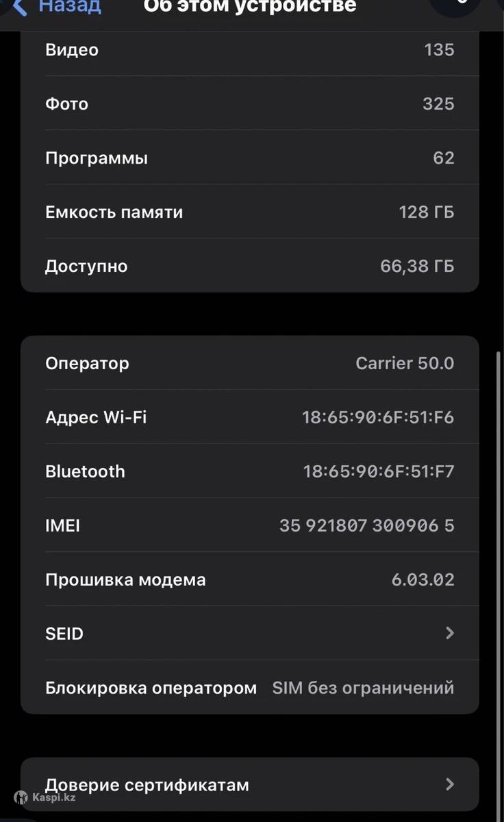Tap the Адрес Wi-Fi address value
This screenshot has width=504, height=822.
[378, 417]
